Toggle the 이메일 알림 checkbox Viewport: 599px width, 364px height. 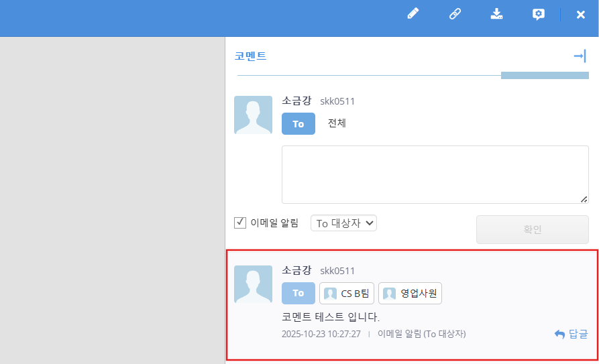click(240, 223)
